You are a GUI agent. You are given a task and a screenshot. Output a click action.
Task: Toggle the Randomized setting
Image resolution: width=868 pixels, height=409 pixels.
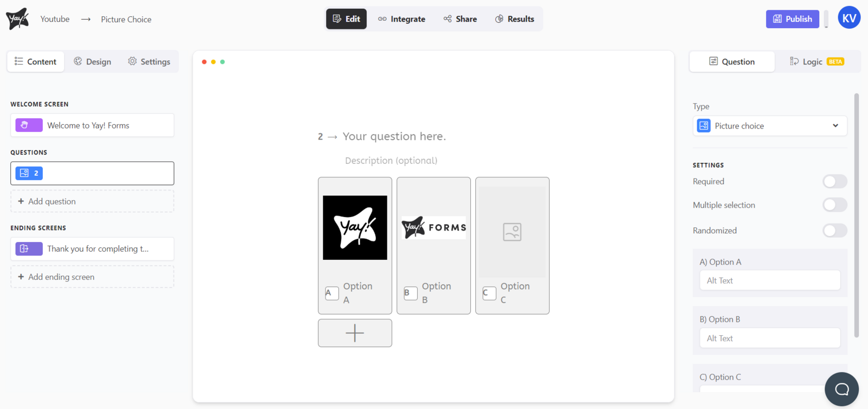[x=834, y=231]
